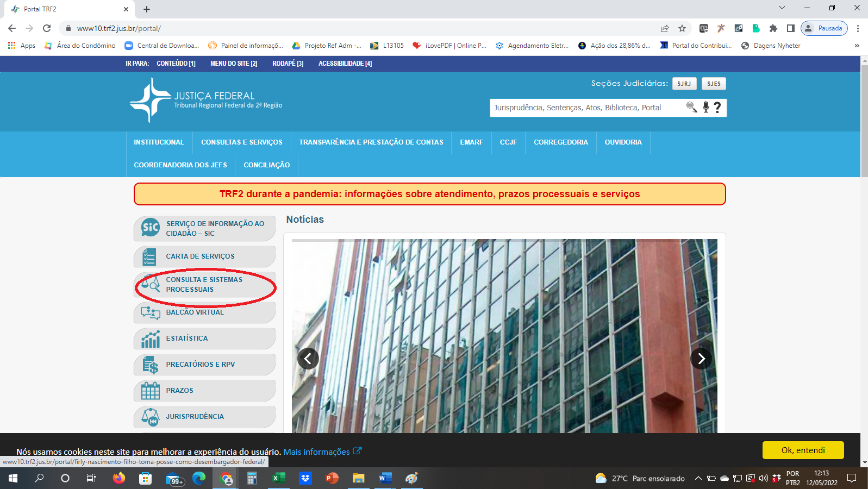Select the Corregedoria menu item
Screen dimensions: 868x489
pos(560,142)
